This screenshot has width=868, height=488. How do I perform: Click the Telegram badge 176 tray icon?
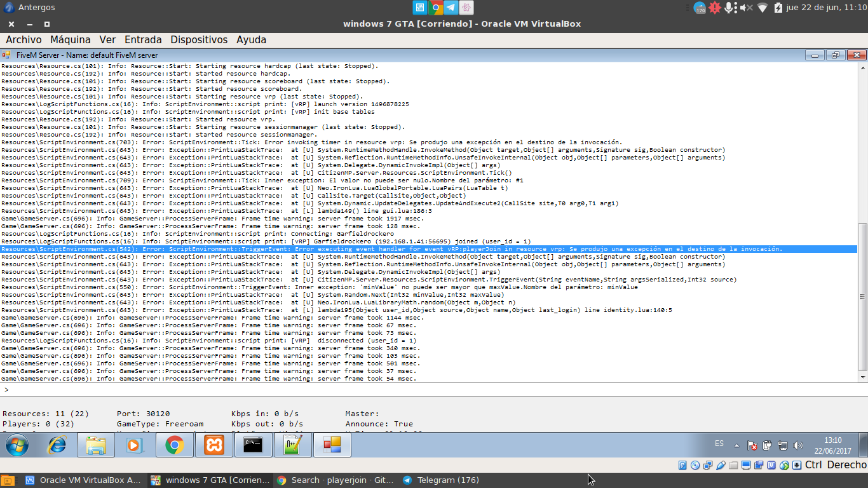(700, 8)
